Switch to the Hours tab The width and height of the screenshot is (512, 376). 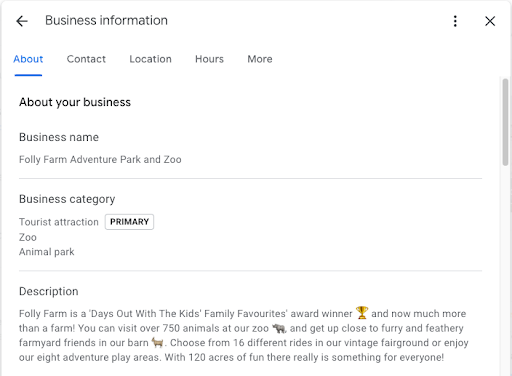tap(209, 59)
